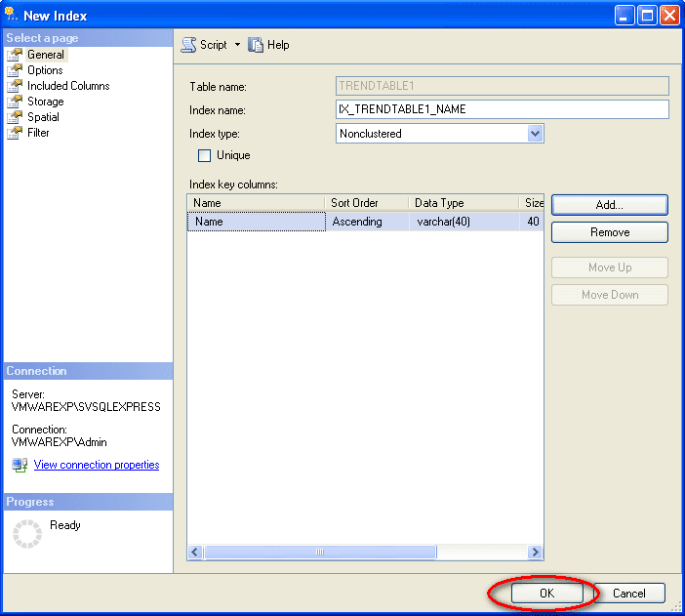Enable the Unique checkbox

[205, 155]
